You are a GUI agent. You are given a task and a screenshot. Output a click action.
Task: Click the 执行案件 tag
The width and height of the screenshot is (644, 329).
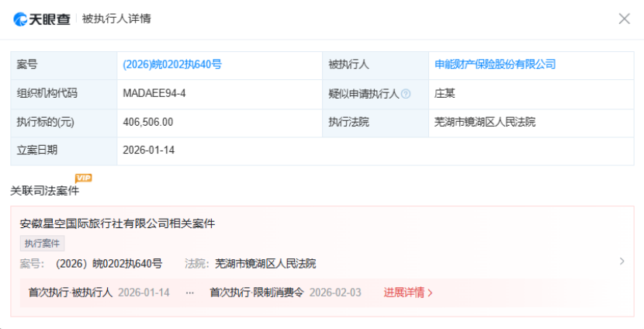[x=43, y=243]
